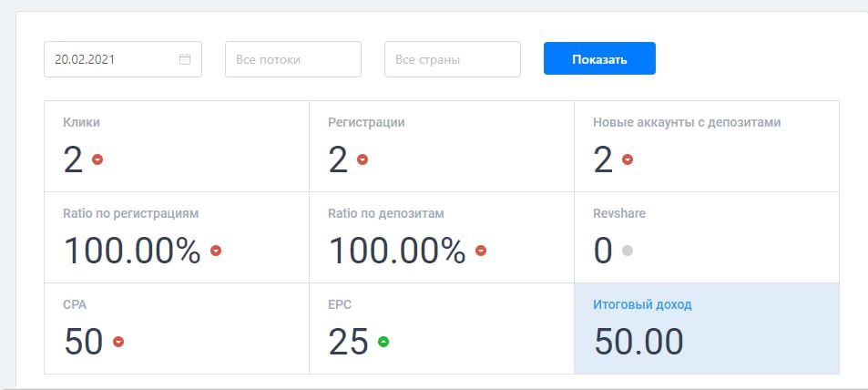
Task: Click value 2 under Новые аккаунты с депозитами
Action: (603, 160)
